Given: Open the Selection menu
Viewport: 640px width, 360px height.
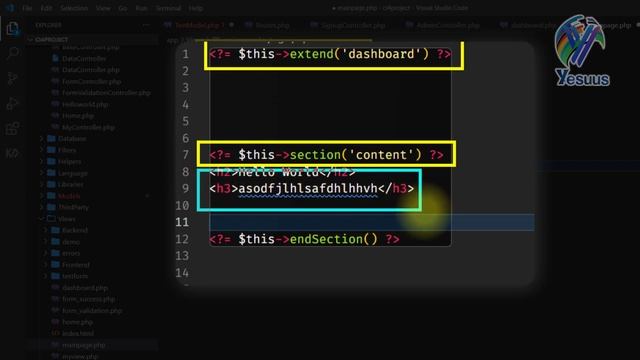Looking at the screenshot, I should coord(74,8).
